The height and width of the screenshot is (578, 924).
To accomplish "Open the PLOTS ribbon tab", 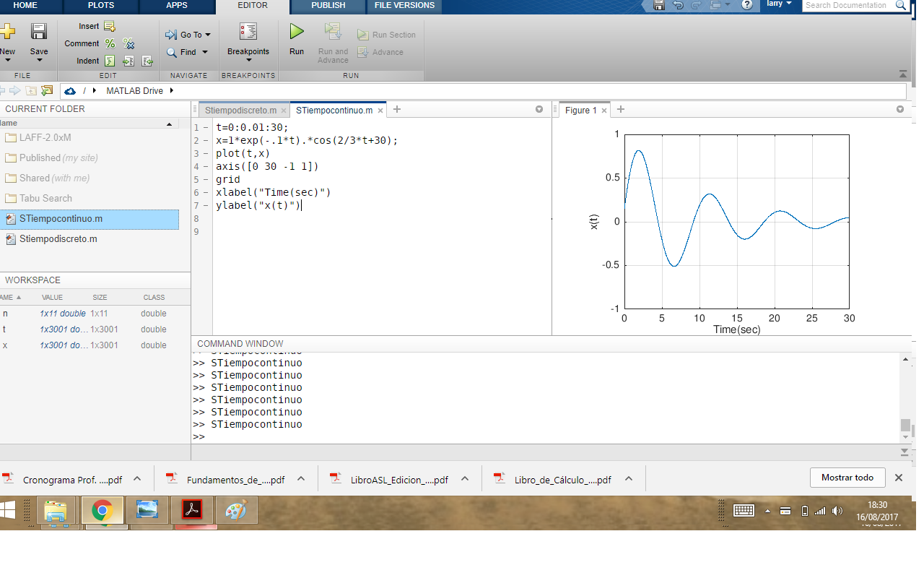I will (x=100, y=6).
